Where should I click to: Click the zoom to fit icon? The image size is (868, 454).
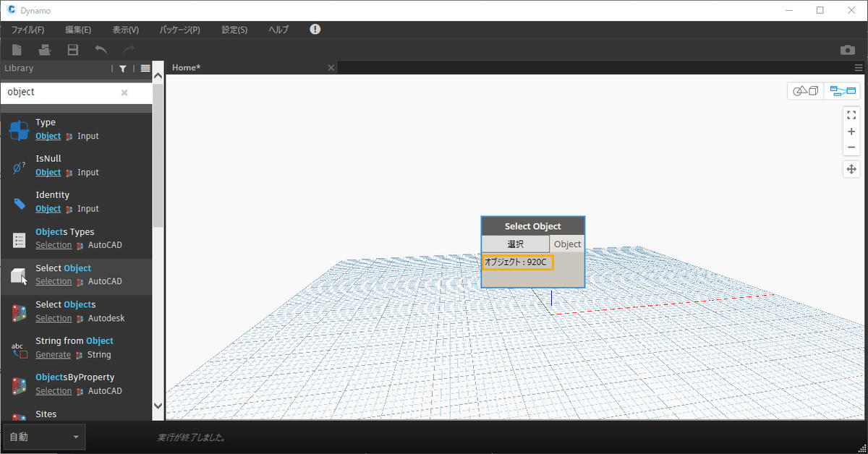point(851,114)
